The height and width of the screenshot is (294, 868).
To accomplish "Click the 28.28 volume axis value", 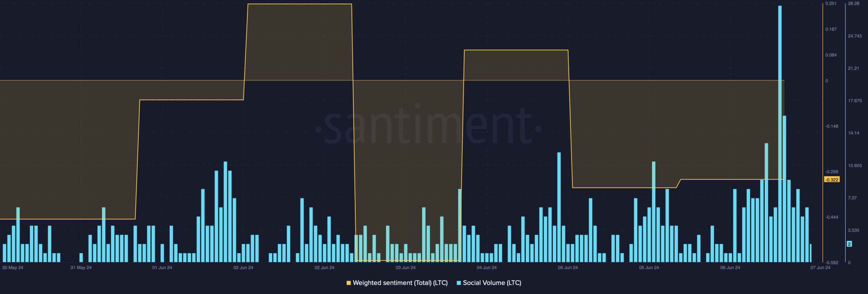I will [x=853, y=3].
